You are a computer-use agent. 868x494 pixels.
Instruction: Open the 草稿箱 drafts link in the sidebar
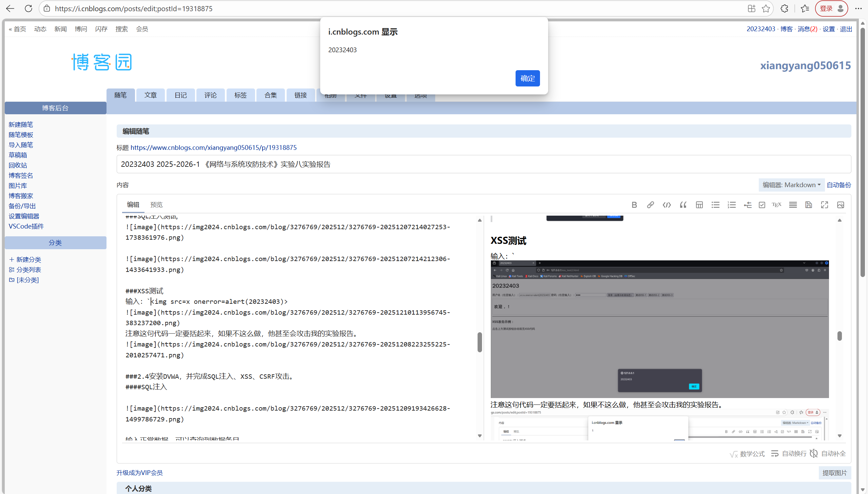point(18,155)
